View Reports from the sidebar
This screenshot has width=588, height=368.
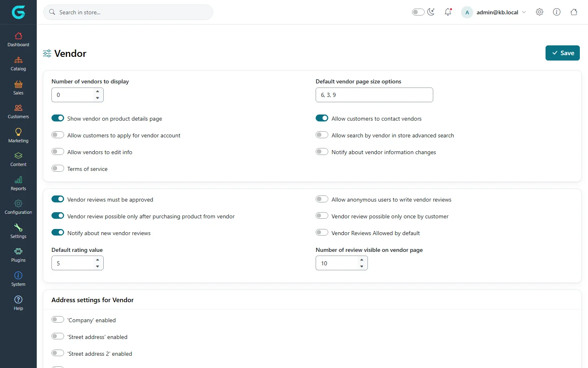coord(18,183)
